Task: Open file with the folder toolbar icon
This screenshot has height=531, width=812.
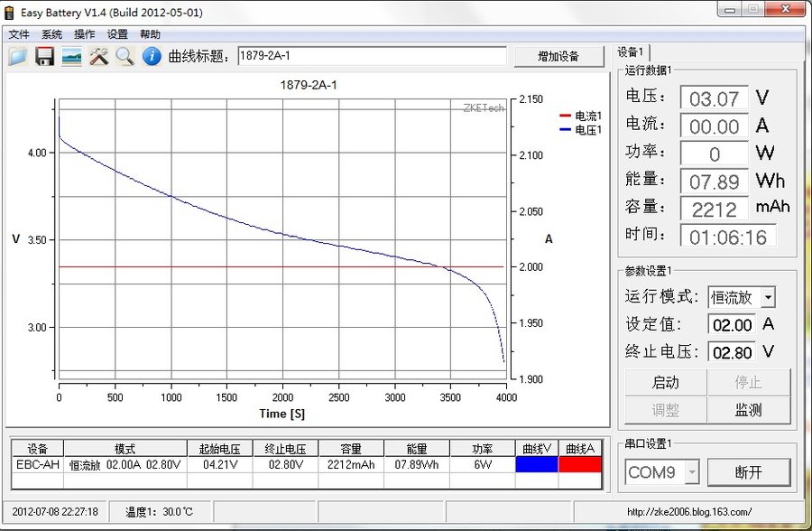Action: click(x=18, y=56)
